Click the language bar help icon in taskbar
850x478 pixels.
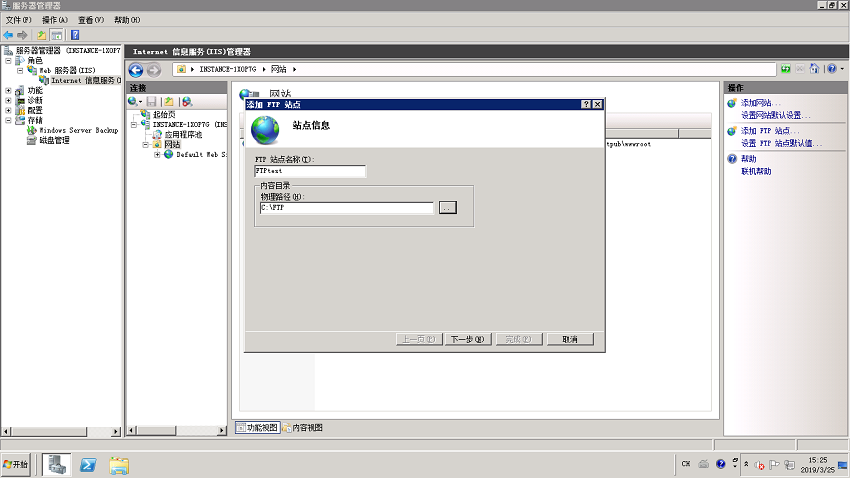click(x=720, y=464)
